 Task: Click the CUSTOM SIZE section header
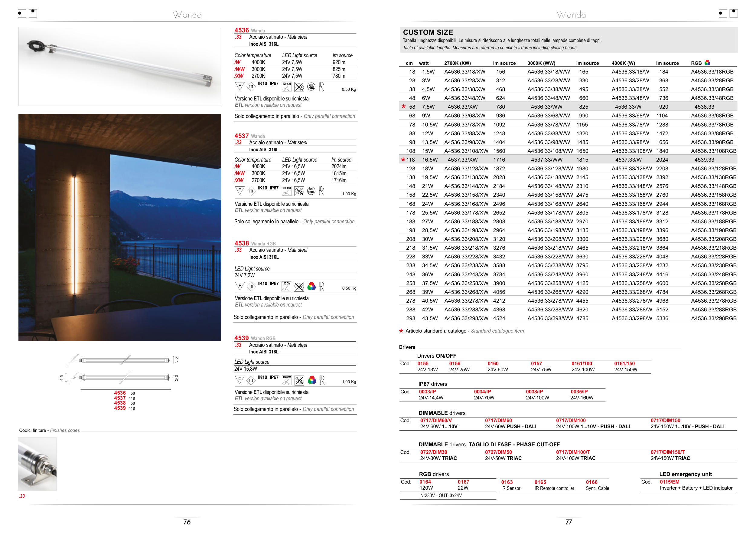pyautogui.click(x=428, y=32)
